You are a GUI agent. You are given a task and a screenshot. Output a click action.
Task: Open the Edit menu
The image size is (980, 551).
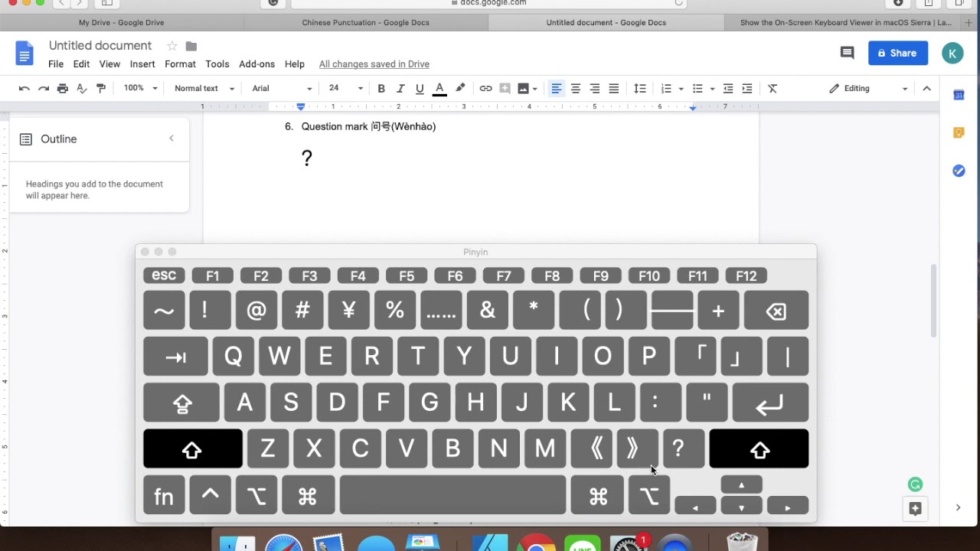point(81,64)
